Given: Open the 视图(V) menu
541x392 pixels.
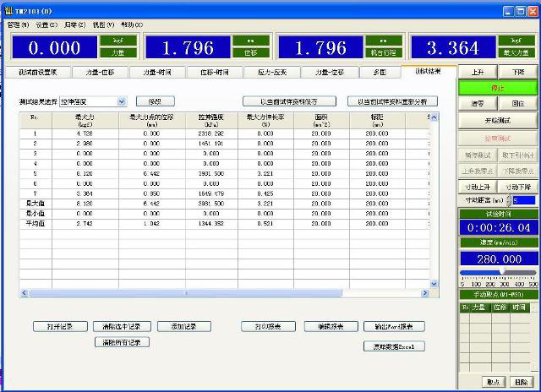Looking at the screenshot, I should pos(103,24).
